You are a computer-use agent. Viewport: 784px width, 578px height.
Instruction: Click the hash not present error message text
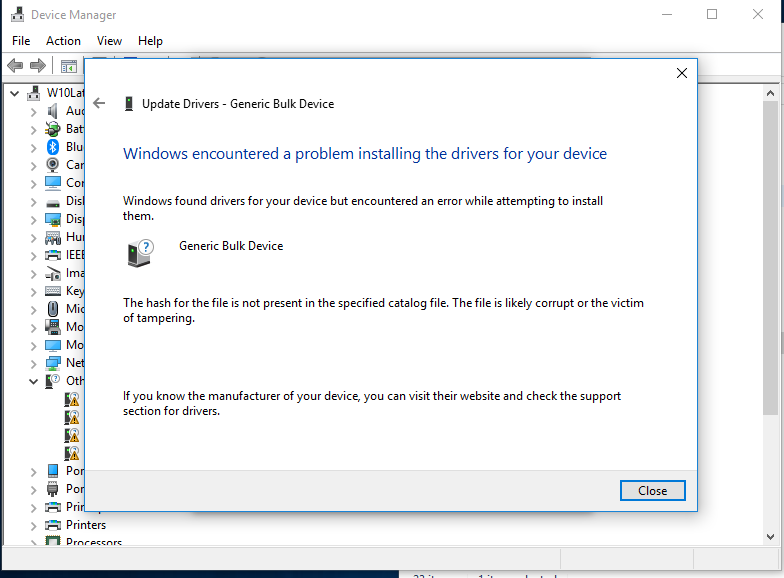(x=384, y=310)
